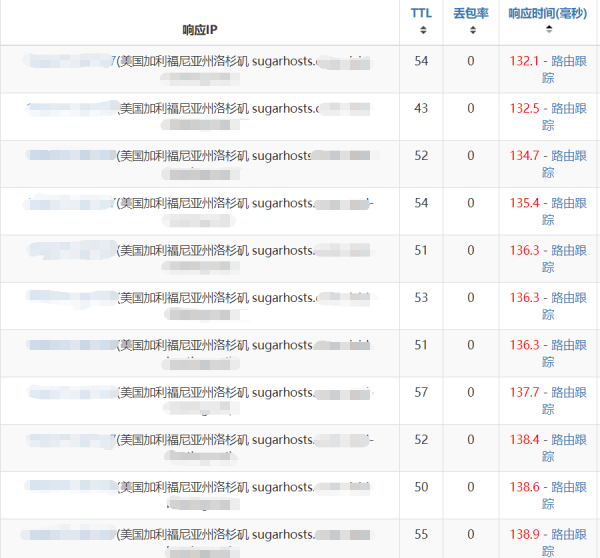Select the TTL value 57 cell
600x558 pixels.
coord(421,393)
